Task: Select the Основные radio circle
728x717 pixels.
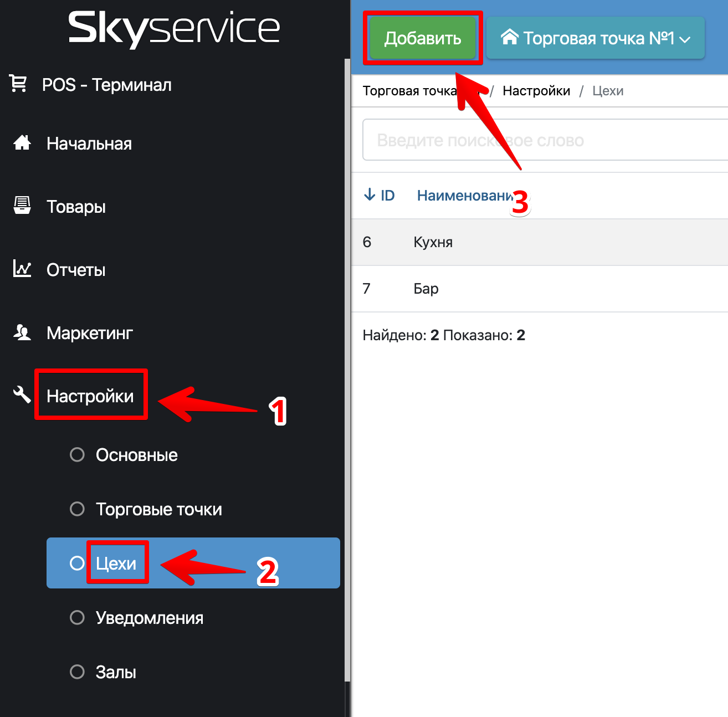Action: click(78, 455)
